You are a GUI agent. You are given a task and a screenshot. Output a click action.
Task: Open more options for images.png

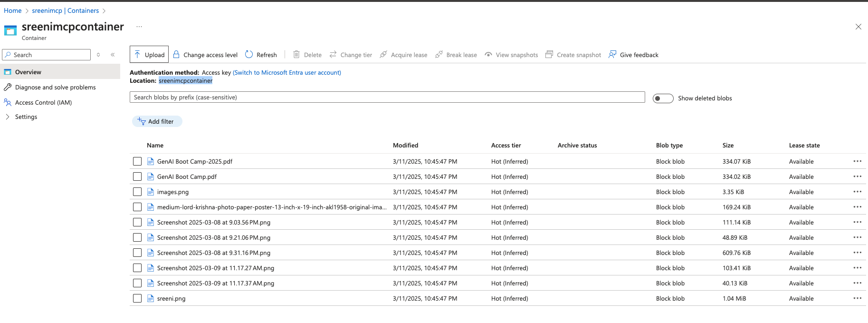pyautogui.click(x=857, y=192)
